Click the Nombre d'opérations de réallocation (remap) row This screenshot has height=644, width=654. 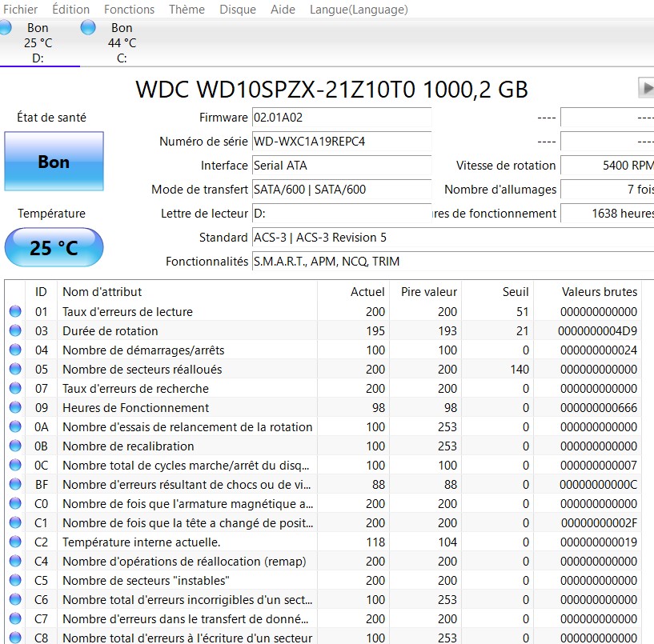[x=323, y=561]
